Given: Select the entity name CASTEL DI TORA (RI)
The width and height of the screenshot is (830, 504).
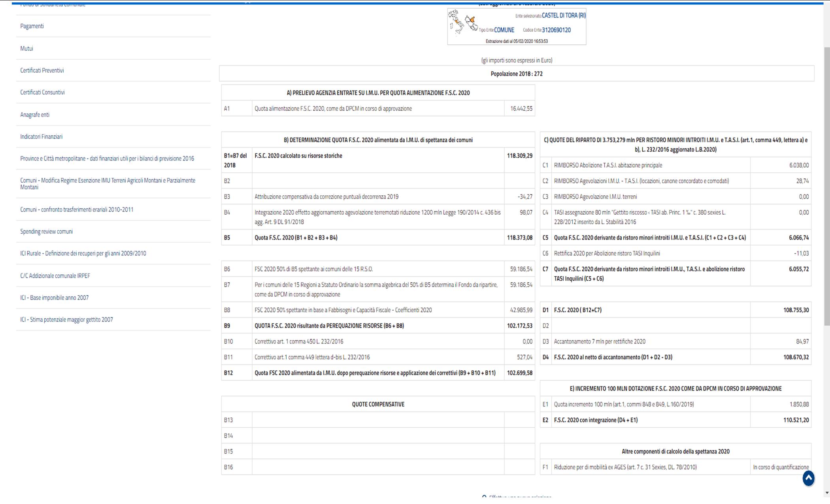Looking at the screenshot, I should point(564,15).
